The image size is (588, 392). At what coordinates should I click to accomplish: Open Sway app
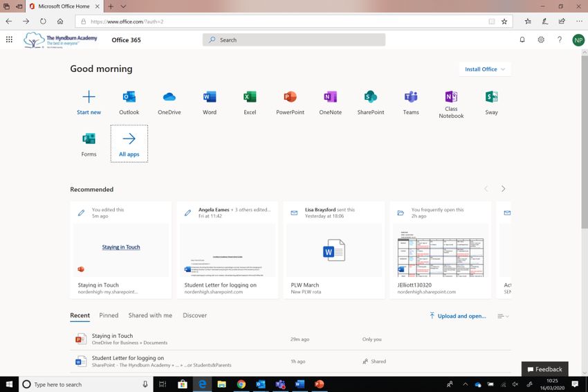click(491, 103)
